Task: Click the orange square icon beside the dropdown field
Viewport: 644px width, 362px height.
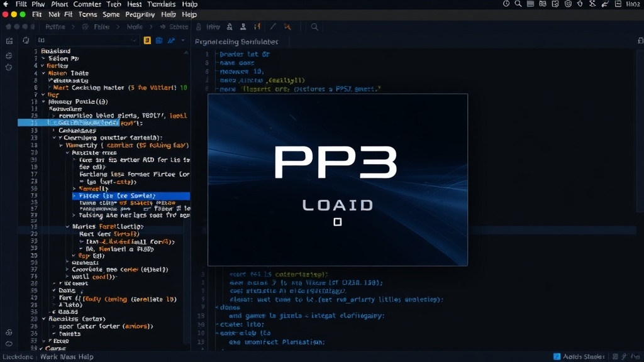Action: (147, 40)
